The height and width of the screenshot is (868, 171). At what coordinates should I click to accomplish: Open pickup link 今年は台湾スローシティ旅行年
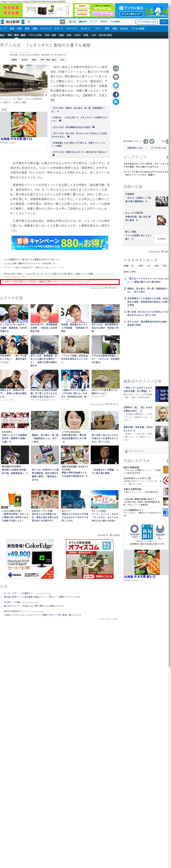146,165
